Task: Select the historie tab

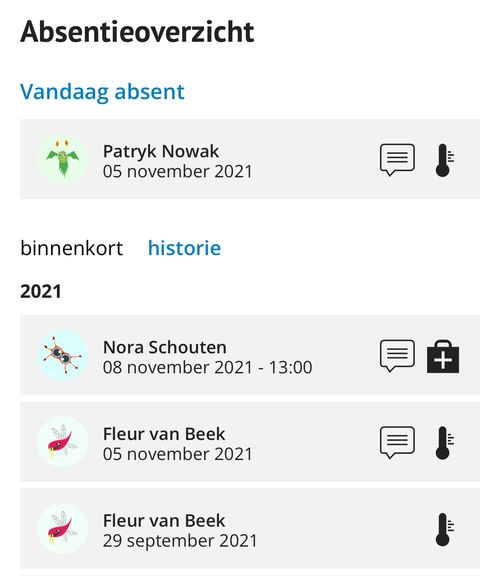Action: coord(184,248)
